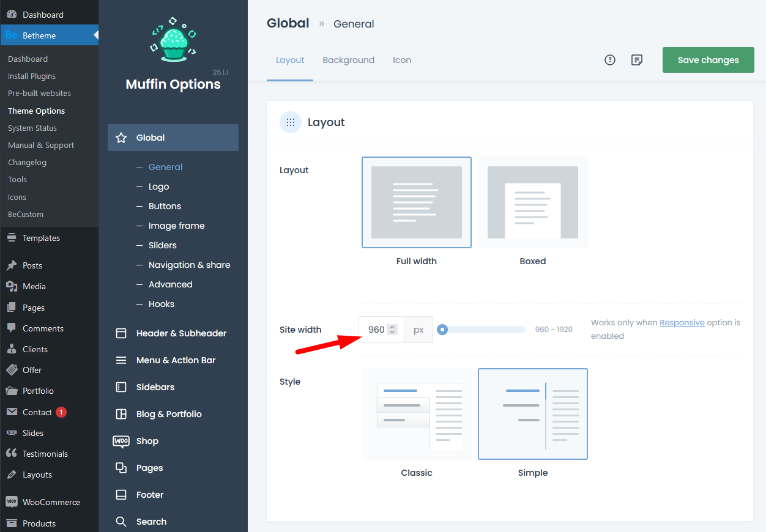Switch to the Background tab
The width and height of the screenshot is (766, 532).
pos(349,60)
